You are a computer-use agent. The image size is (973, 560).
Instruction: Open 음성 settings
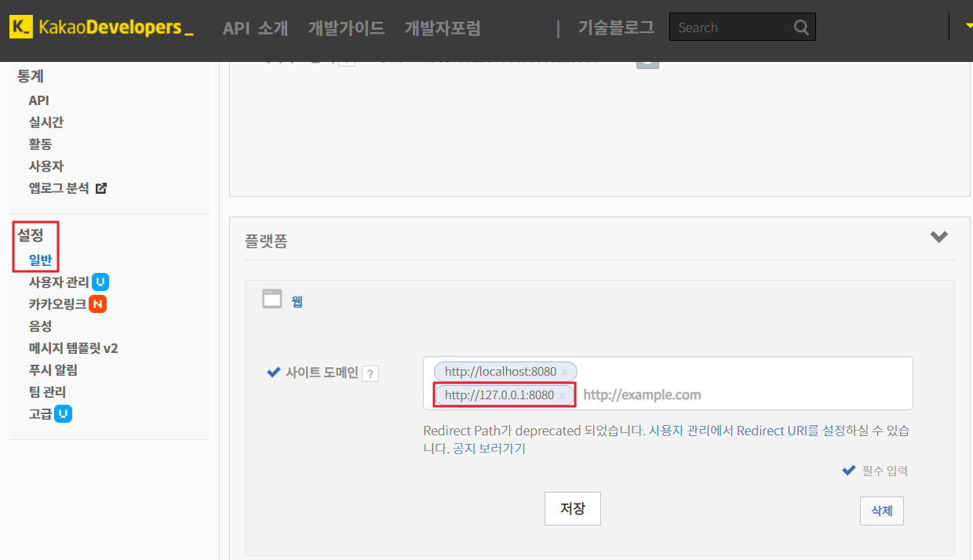tap(40, 325)
